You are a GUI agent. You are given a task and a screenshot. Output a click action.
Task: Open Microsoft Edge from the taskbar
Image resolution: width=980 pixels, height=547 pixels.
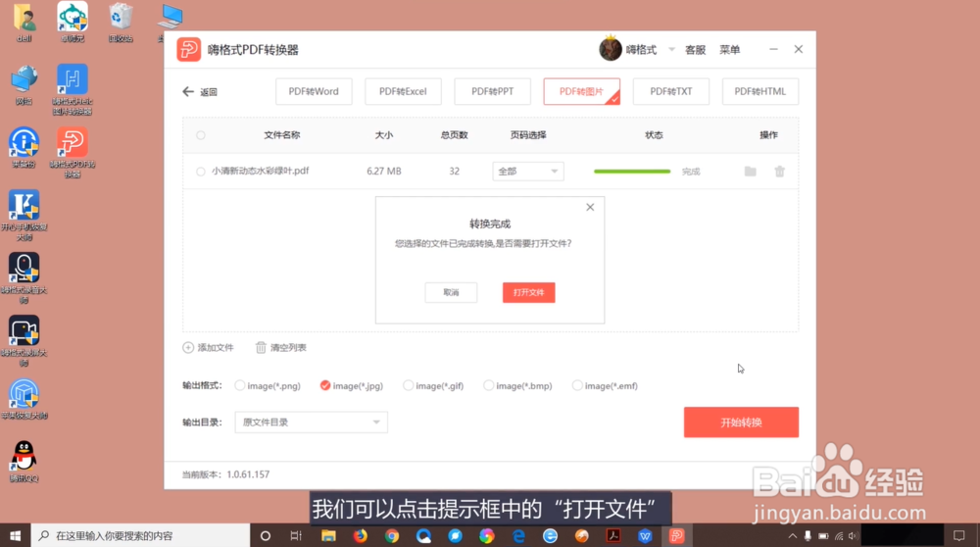coord(518,536)
